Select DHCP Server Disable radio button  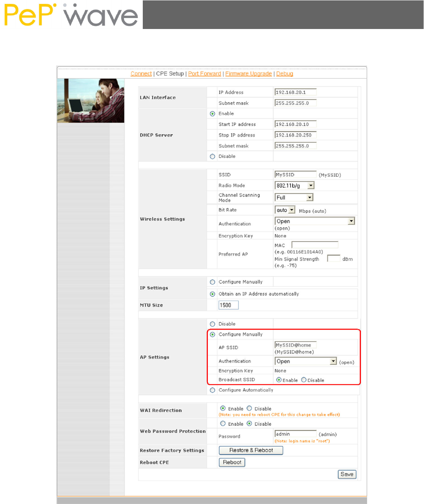(x=213, y=156)
